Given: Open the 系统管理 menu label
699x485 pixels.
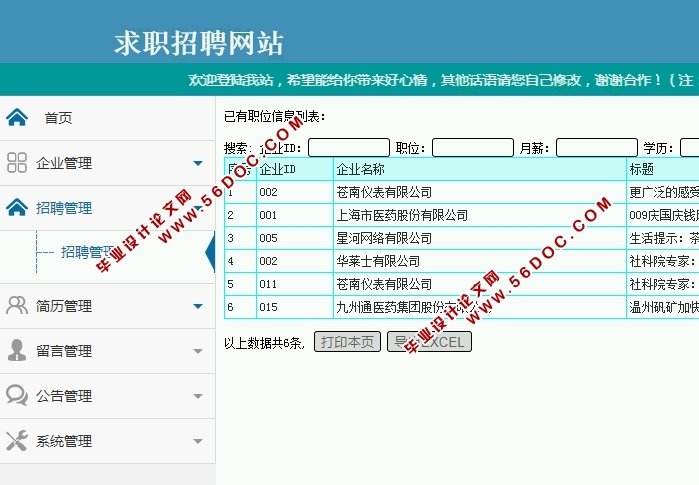Looking at the screenshot, I should (x=64, y=441).
